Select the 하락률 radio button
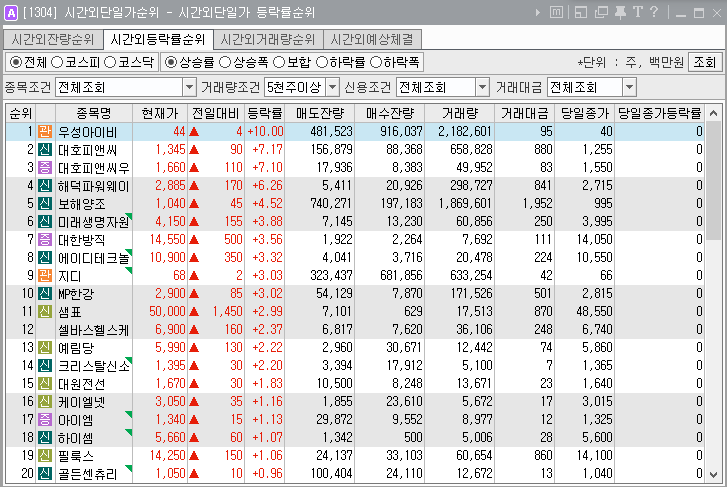Screen dimensions: 727x487 click(322, 62)
